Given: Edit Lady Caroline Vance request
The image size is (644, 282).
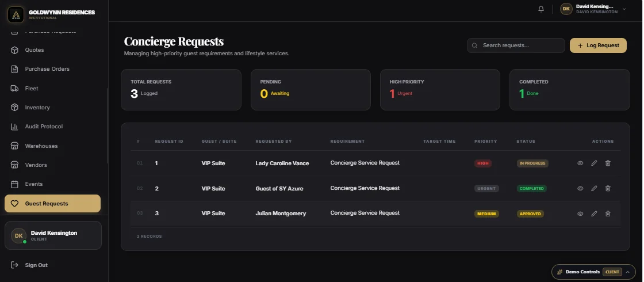Looking at the screenshot, I should click(x=594, y=163).
